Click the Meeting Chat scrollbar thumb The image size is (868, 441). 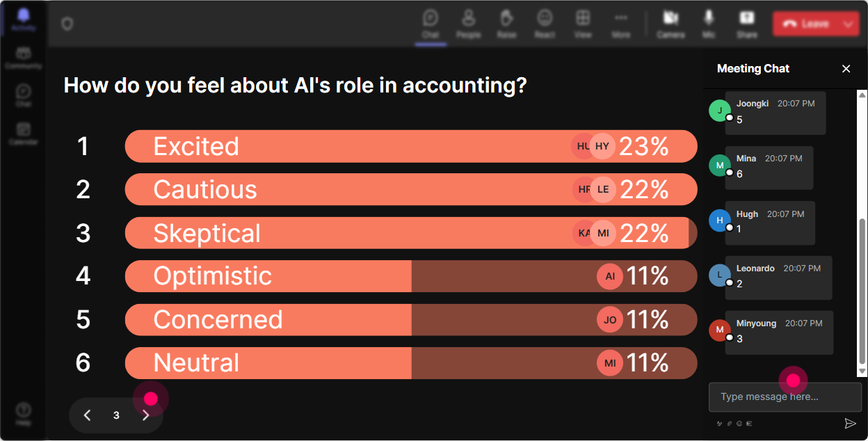coord(862,291)
